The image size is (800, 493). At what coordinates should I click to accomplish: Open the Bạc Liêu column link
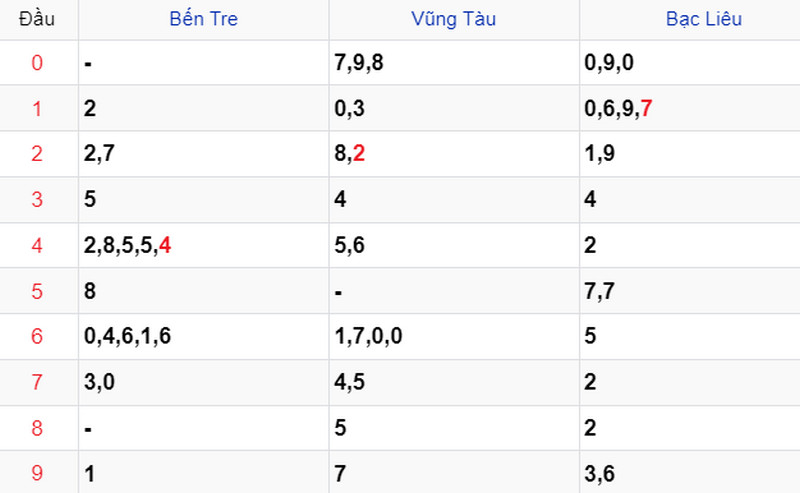pos(704,19)
